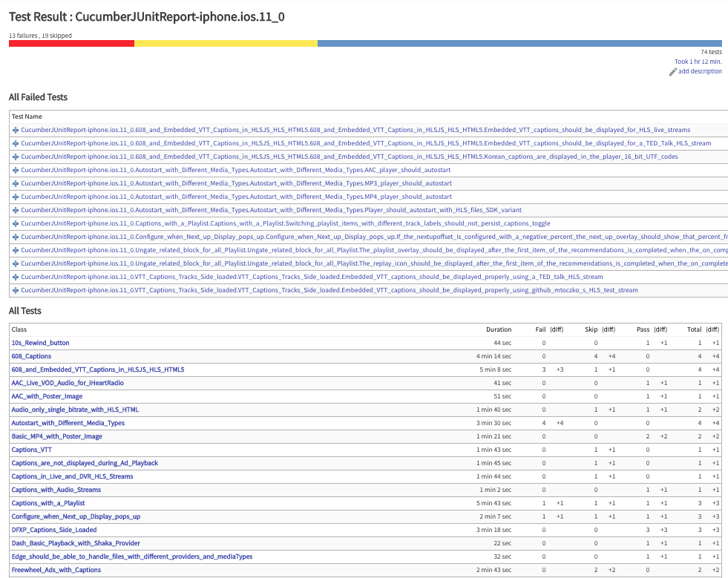Open github mtoczko HLS test stream test link
The width and height of the screenshot is (728, 578).
coord(329,290)
